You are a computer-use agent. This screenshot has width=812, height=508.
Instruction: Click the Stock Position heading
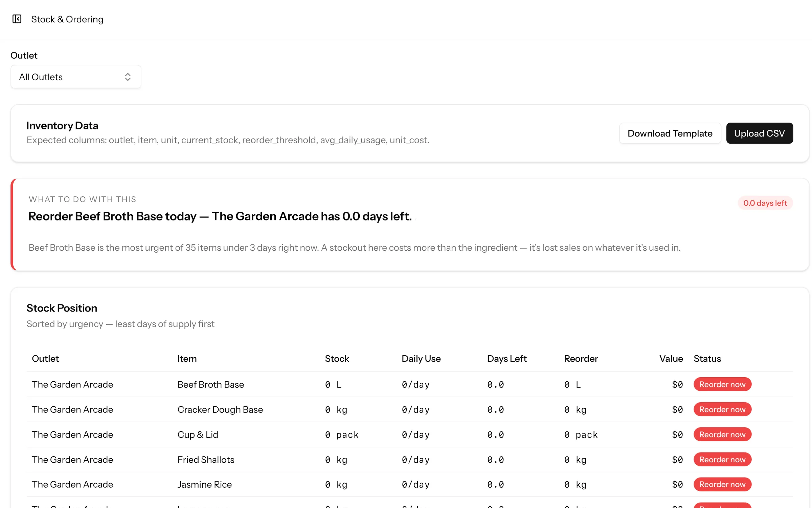[62, 308]
